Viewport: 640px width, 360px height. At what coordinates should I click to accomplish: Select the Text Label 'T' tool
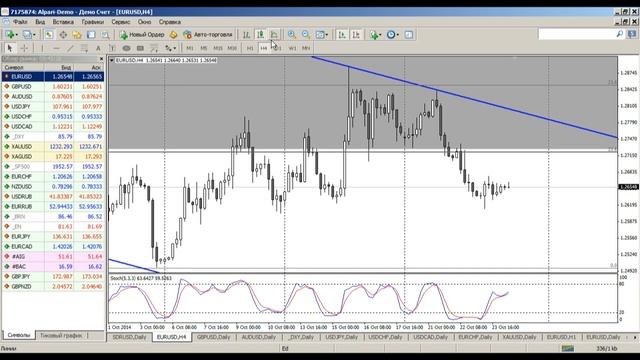pos(112,48)
